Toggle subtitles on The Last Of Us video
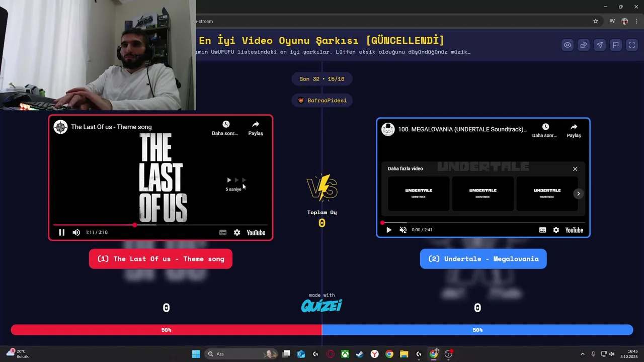Screen dimensions: 644x362 (223, 232)
